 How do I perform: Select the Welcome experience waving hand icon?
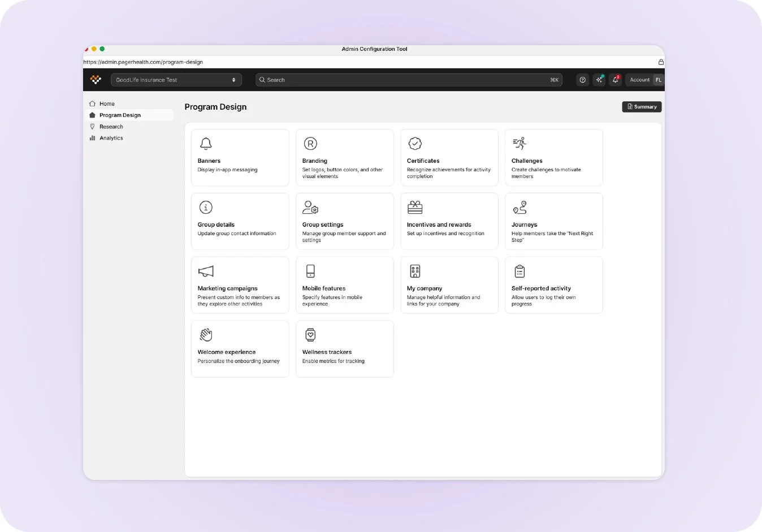[206, 334]
